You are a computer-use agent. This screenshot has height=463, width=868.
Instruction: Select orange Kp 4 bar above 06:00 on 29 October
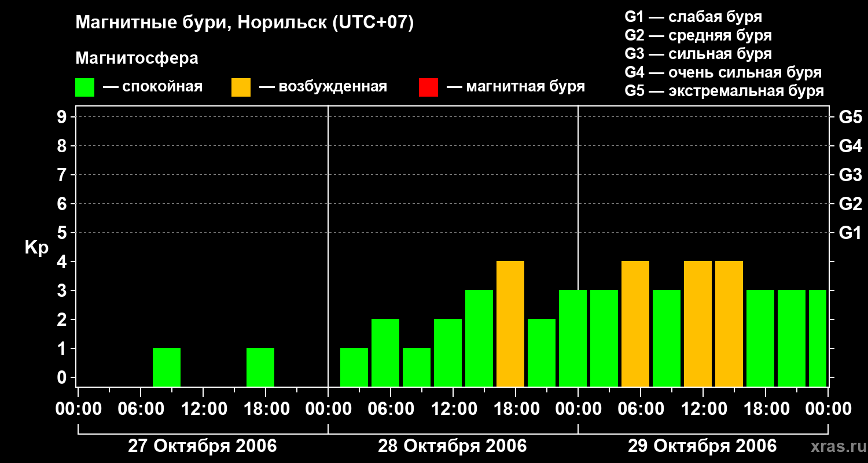[x=635, y=324]
